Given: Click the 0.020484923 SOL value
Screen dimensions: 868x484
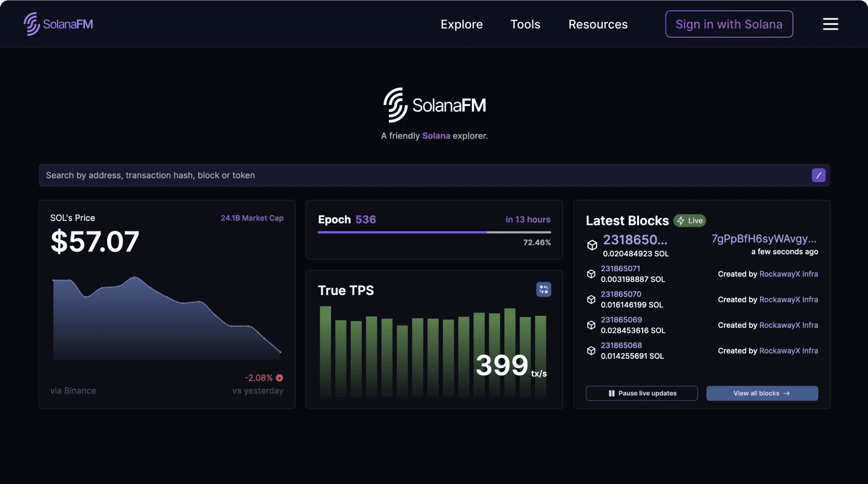Looking at the screenshot, I should coord(636,254).
